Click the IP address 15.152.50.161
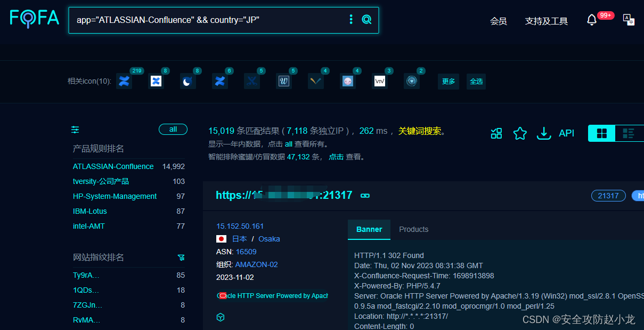This screenshot has height=330, width=644. (x=240, y=226)
